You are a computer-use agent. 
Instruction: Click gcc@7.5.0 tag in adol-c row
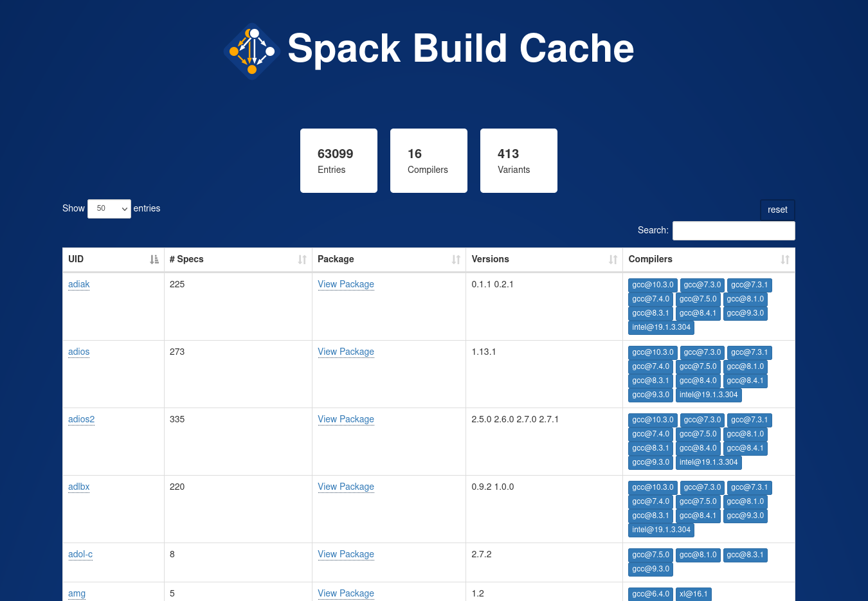(651, 555)
